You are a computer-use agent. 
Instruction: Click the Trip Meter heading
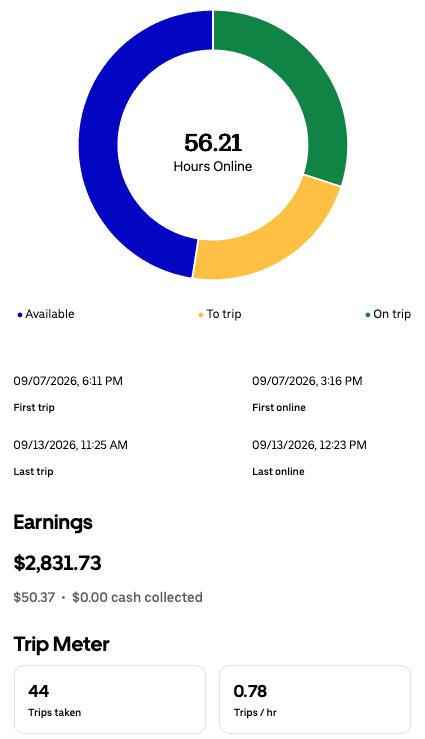point(61,644)
